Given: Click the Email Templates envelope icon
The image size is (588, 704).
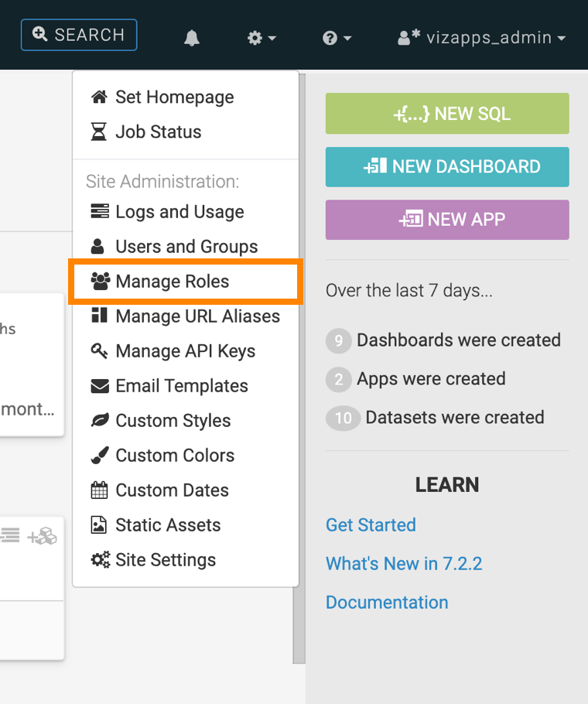Looking at the screenshot, I should pos(99,386).
